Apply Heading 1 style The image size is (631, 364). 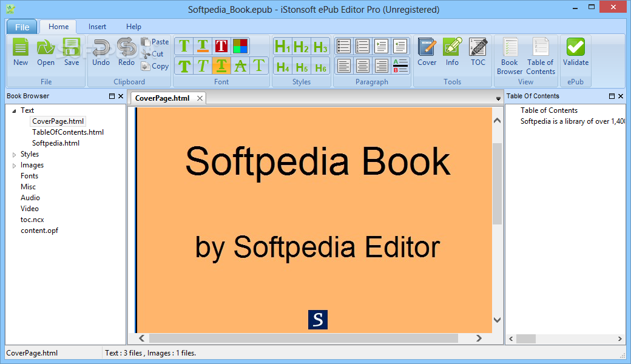(x=283, y=47)
